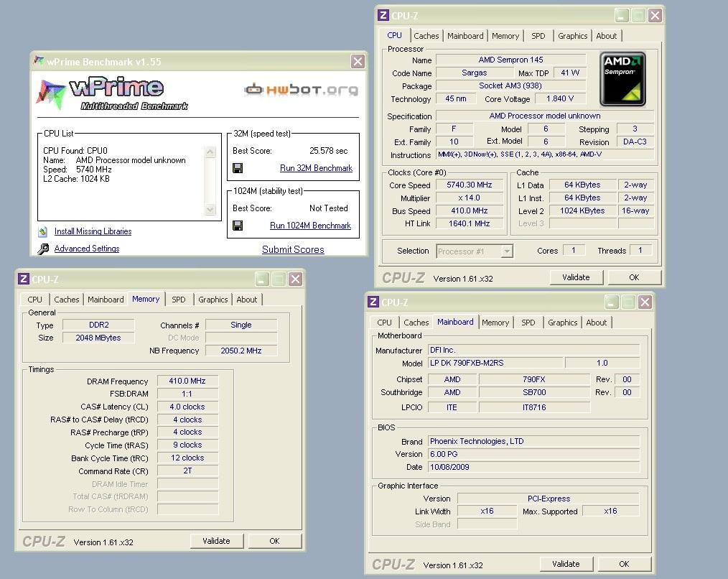The image size is (728, 579).
Task: Click the up arrow of the CPU List scrollbar
Action: click(x=210, y=152)
